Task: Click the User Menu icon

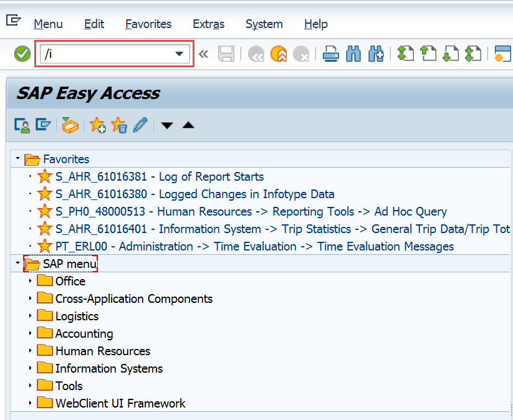Action: (22, 125)
